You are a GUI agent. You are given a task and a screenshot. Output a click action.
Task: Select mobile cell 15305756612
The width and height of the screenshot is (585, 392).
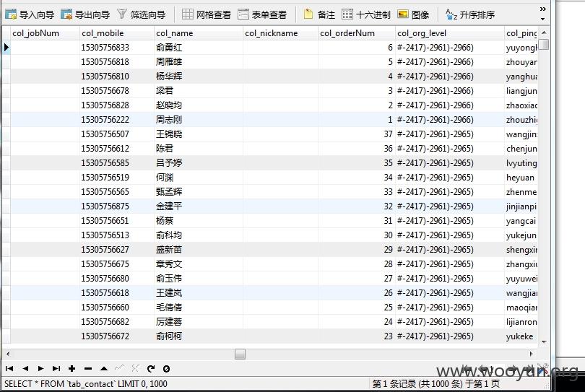pos(117,149)
